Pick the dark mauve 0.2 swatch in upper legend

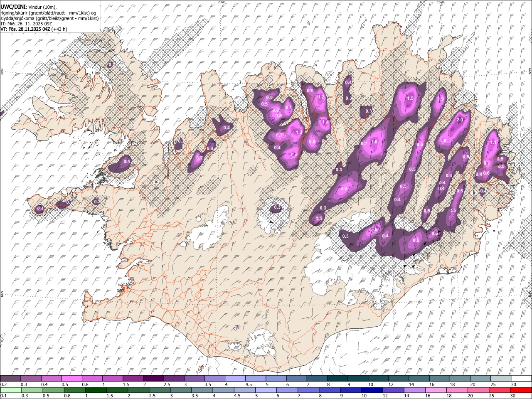(x=10, y=379)
